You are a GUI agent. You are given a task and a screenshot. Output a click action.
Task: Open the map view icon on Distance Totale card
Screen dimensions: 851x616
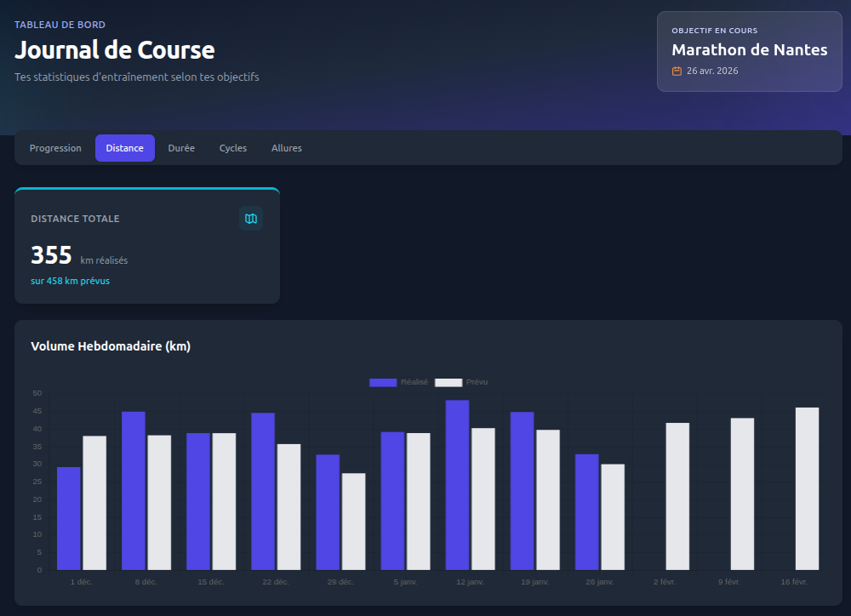(x=250, y=219)
